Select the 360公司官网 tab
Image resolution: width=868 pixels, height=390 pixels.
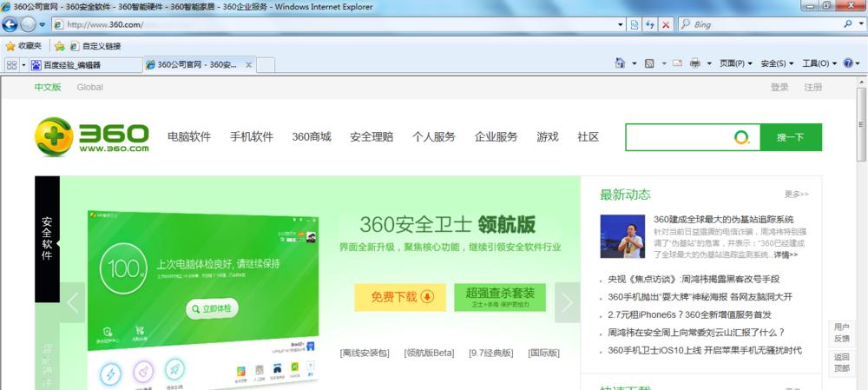(192, 65)
